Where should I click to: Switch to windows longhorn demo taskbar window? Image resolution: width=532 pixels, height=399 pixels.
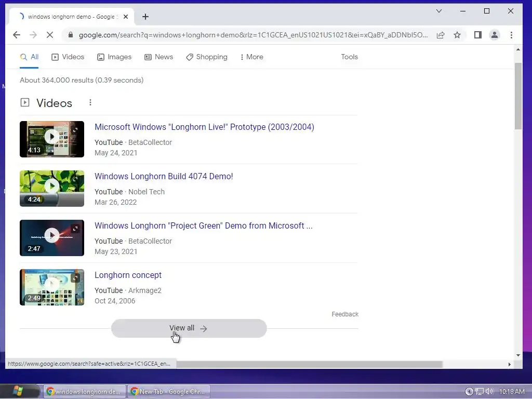(85, 391)
